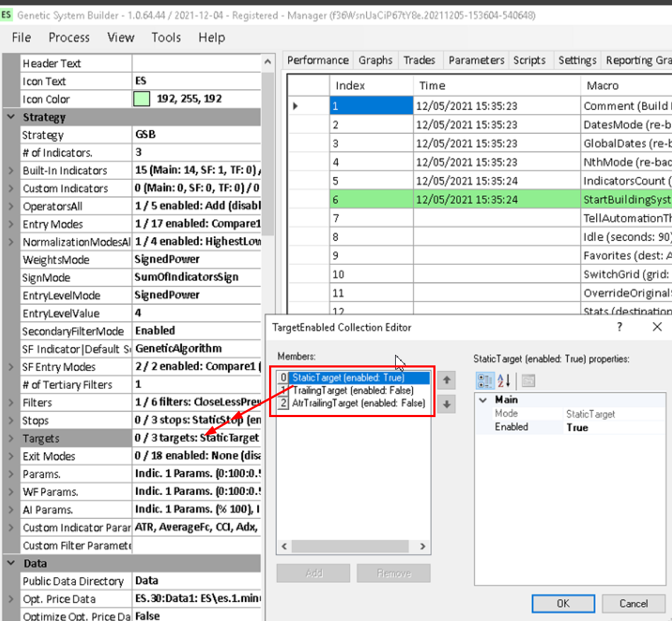Click the app ES icon in title bar
The image size is (672, 621).
pyautogui.click(x=7, y=14)
